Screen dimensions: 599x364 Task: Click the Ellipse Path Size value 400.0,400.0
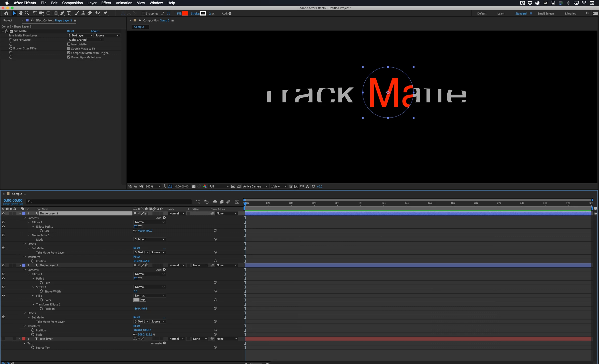[x=145, y=231]
